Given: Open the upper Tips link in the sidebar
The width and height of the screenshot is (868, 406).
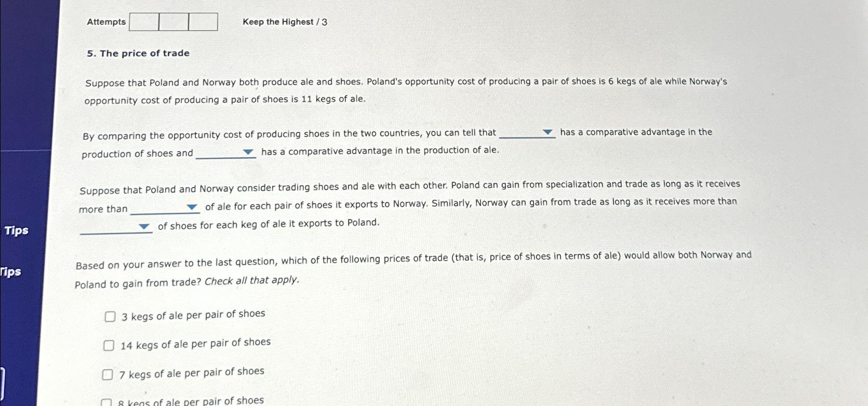Looking at the screenshot, I should 16,231.
